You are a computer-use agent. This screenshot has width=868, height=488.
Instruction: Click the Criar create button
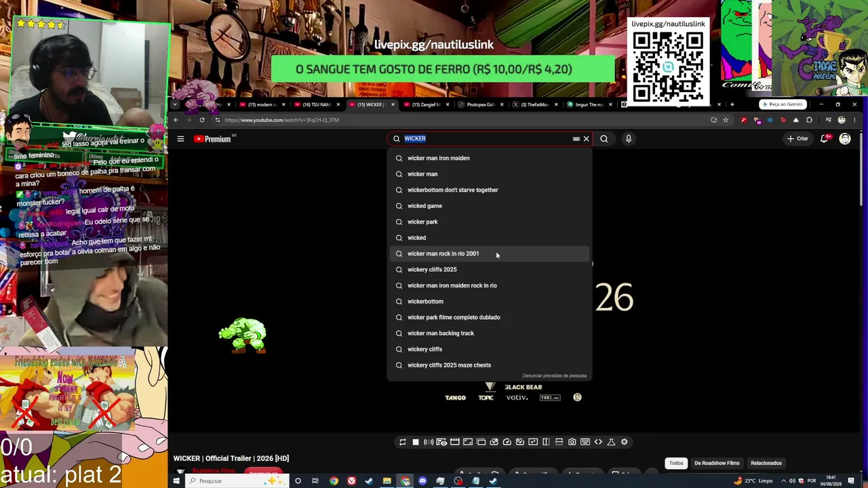click(x=797, y=139)
